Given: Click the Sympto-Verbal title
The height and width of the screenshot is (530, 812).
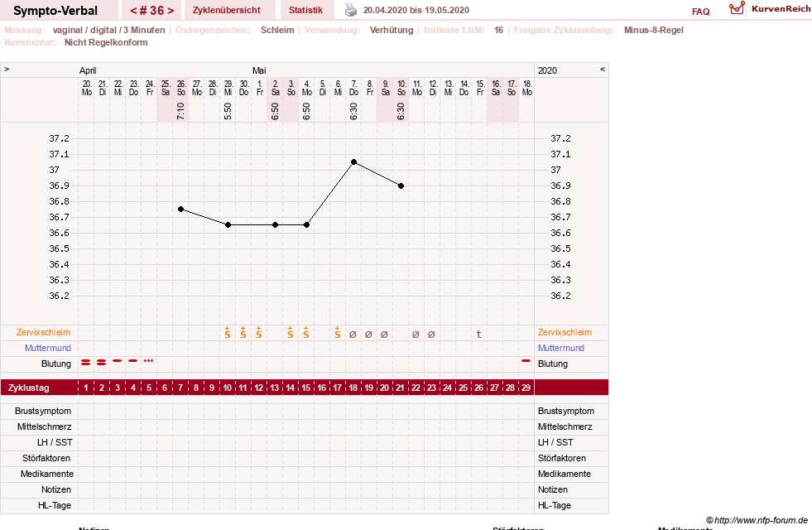Looking at the screenshot, I should point(55,11).
